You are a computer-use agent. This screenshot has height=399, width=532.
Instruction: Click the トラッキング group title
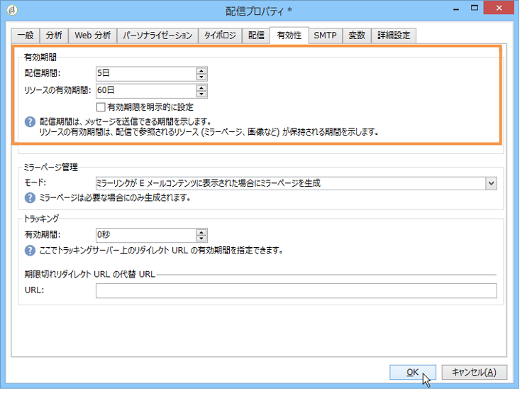[x=41, y=219]
